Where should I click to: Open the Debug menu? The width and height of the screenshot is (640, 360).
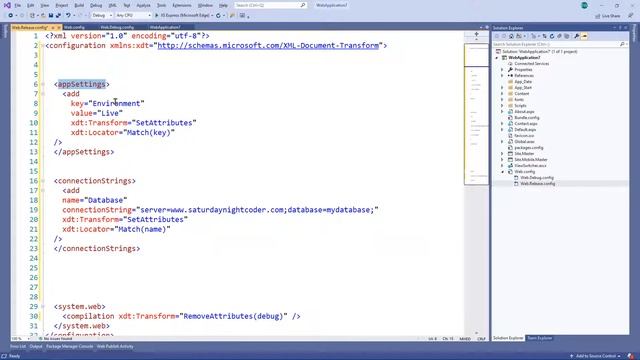pos(96,5)
